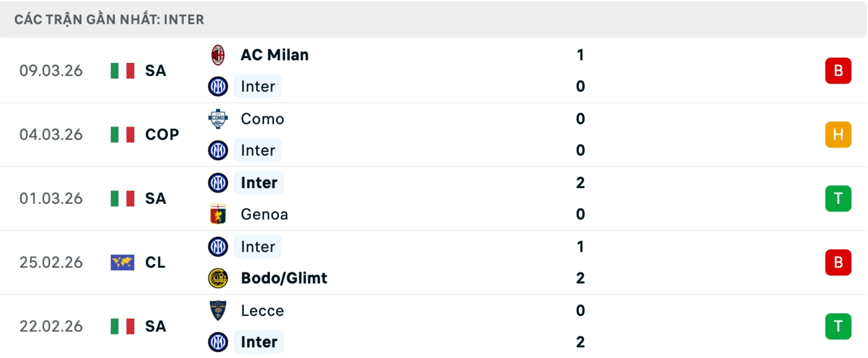Click the green T badge for the Lecce match

point(839,326)
